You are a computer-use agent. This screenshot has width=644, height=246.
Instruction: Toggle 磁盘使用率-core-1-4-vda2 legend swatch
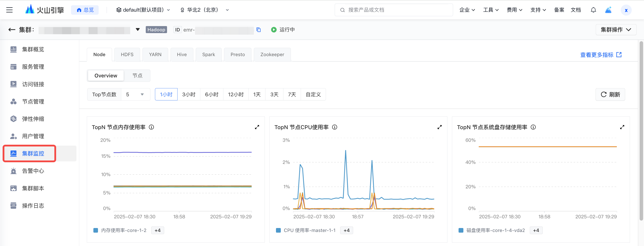461,230
